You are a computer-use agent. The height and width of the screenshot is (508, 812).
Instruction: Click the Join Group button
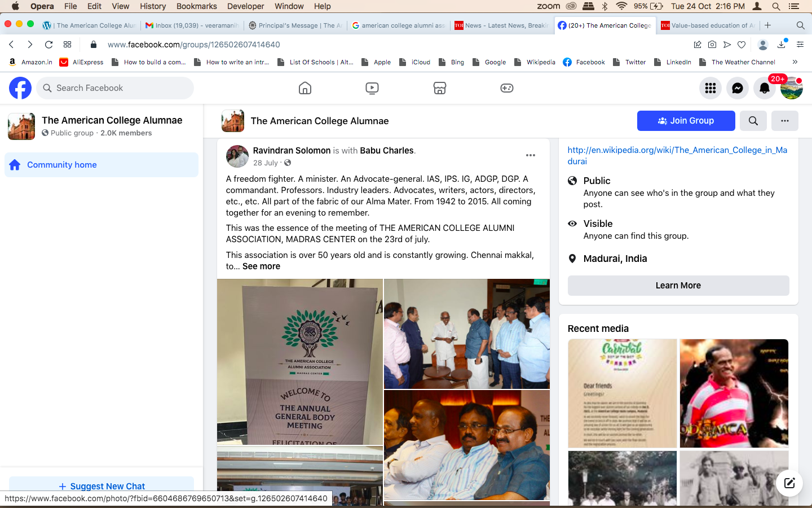[x=686, y=121]
